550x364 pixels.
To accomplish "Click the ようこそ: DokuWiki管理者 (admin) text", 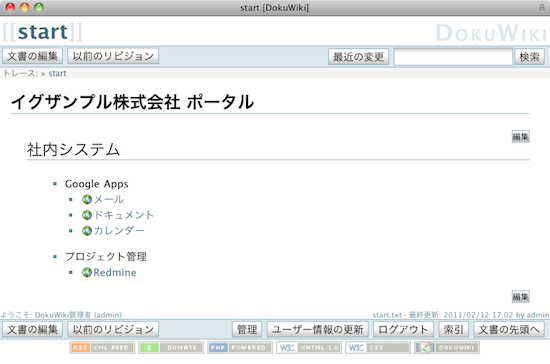I will point(61,315).
